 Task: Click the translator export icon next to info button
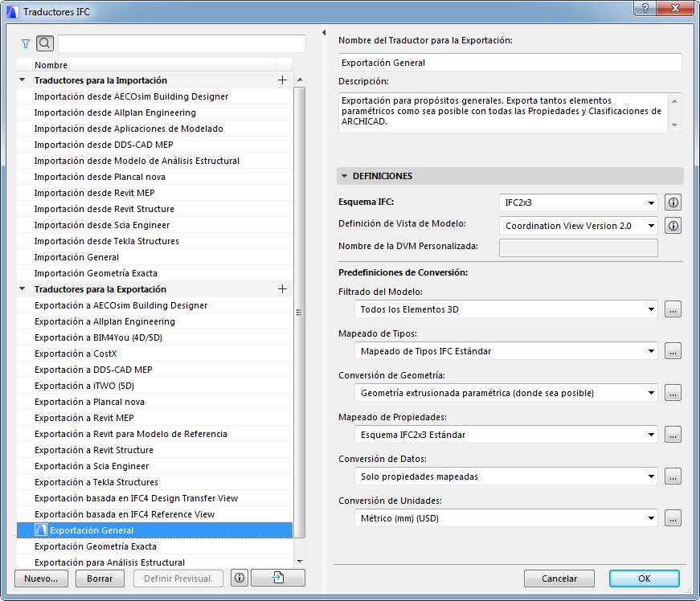pos(277,578)
